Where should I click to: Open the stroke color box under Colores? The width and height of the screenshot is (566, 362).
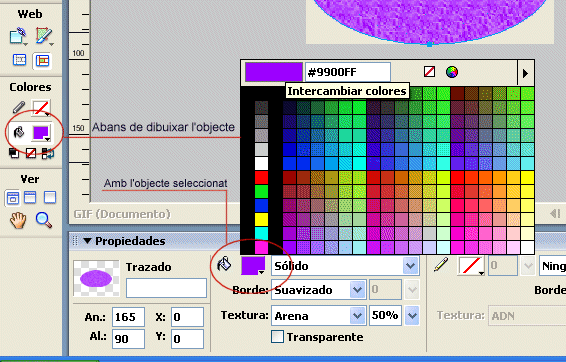41,108
